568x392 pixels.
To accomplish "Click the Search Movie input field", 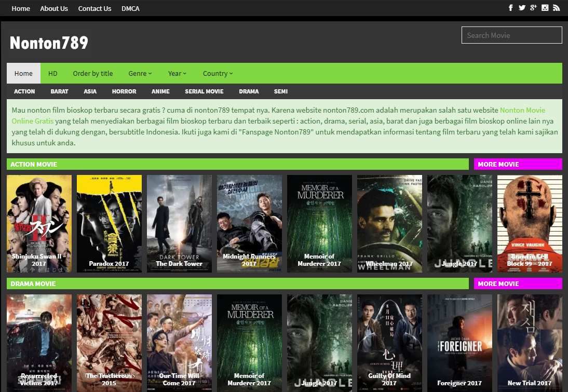I will pos(511,35).
